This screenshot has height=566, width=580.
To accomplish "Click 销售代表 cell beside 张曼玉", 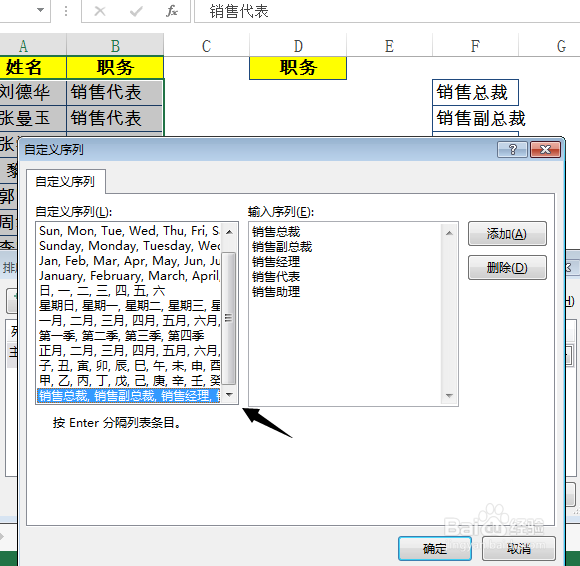I will 115,118.
